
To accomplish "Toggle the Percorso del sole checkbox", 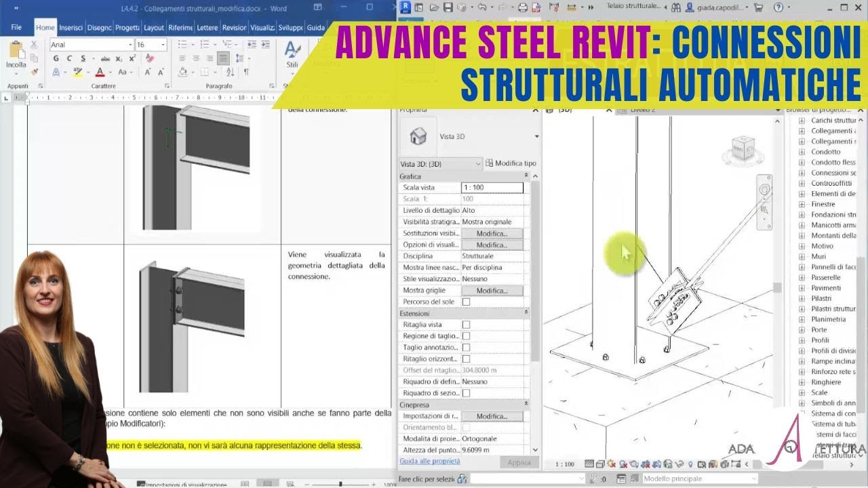I will 466,302.
